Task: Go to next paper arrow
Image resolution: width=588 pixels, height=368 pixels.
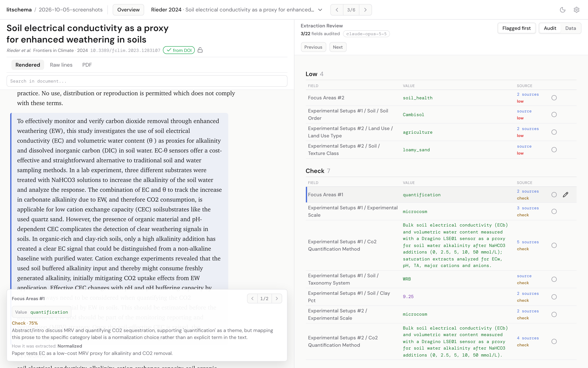Action: (x=365, y=10)
